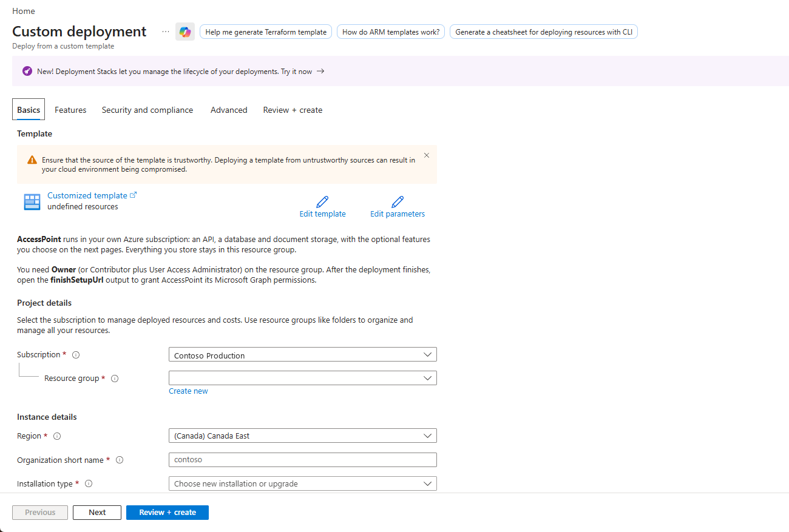Click the 'Deploy from a custom template' subtitle
The height and width of the screenshot is (532, 789).
tap(63, 46)
